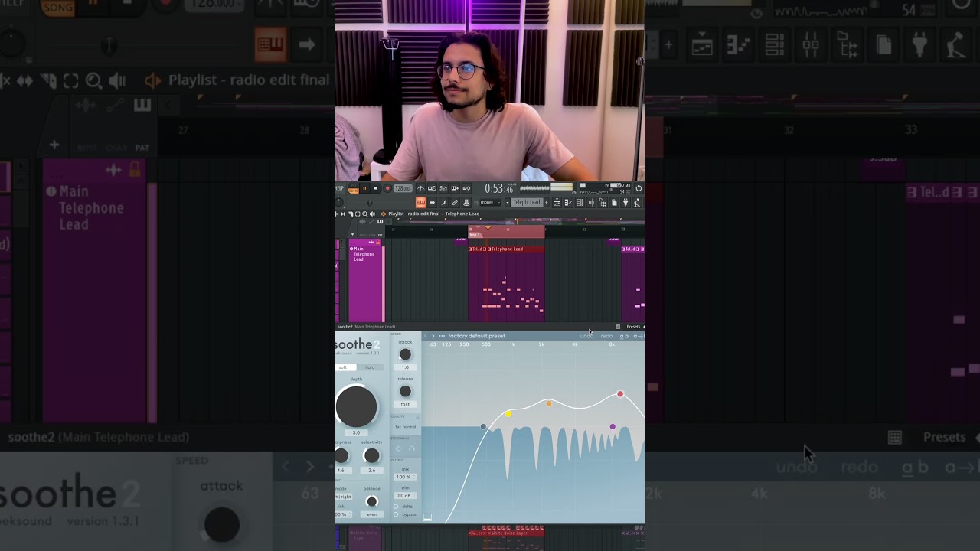Screen dimensions: 980x551
Task: Open the Playlist view icon
Action: 557,203
